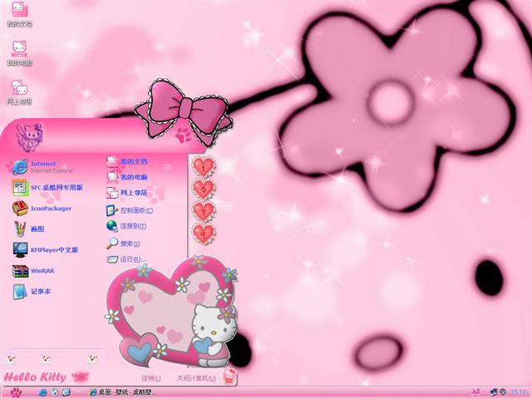
Task: Click the paw-print Start button
Action: [x=15, y=392]
